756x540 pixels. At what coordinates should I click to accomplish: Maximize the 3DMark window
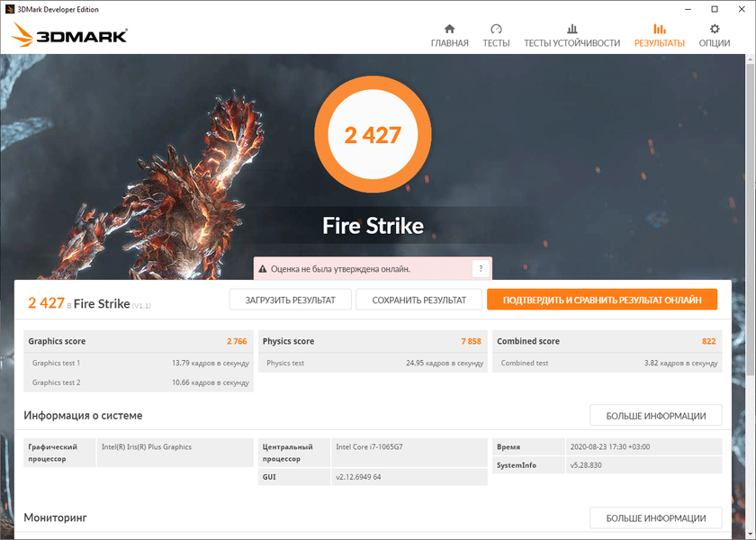pos(715,9)
